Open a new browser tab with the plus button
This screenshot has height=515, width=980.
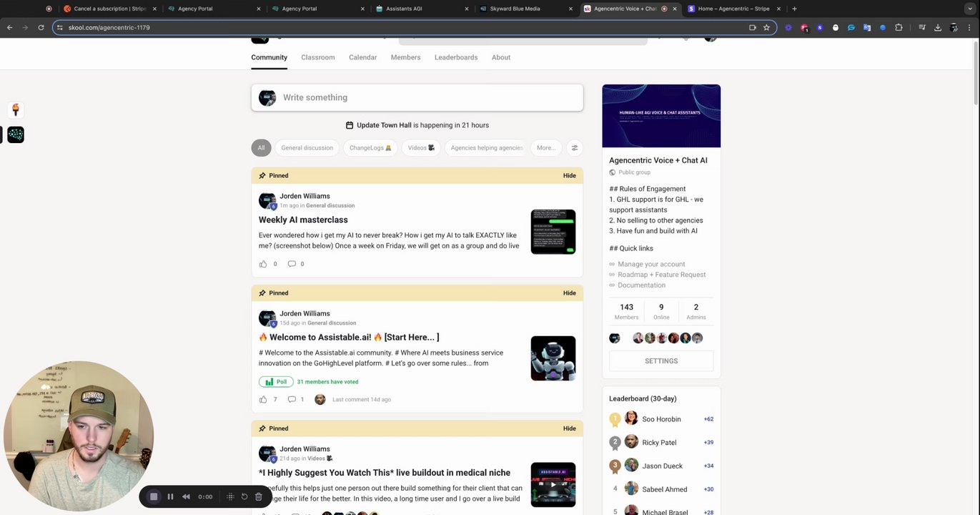click(794, 9)
